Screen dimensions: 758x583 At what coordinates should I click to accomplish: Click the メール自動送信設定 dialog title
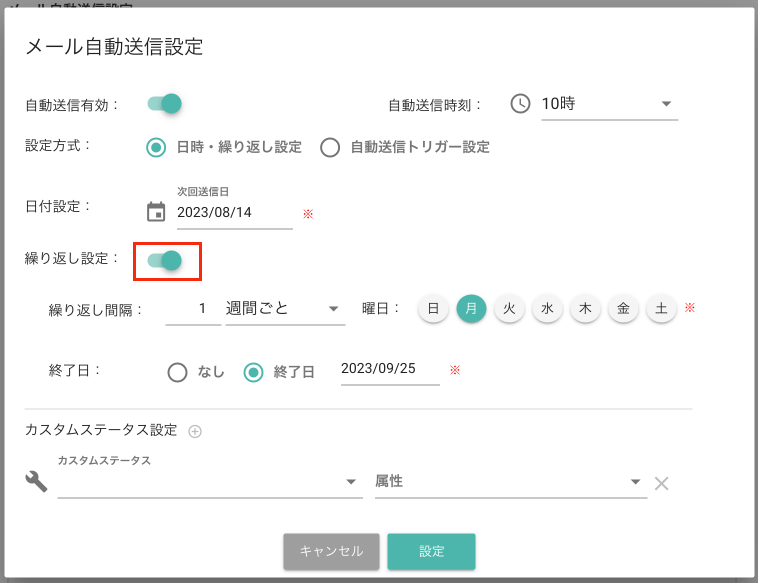pyautogui.click(x=114, y=47)
